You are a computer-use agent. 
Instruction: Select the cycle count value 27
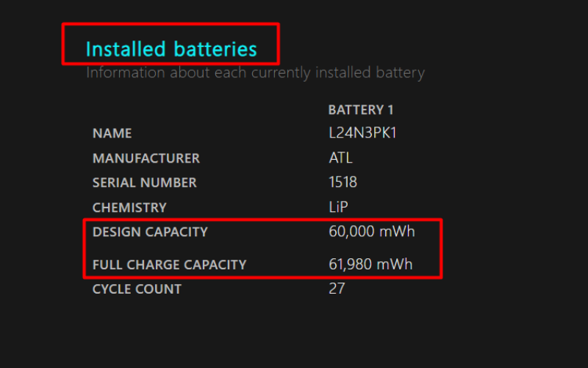click(337, 289)
